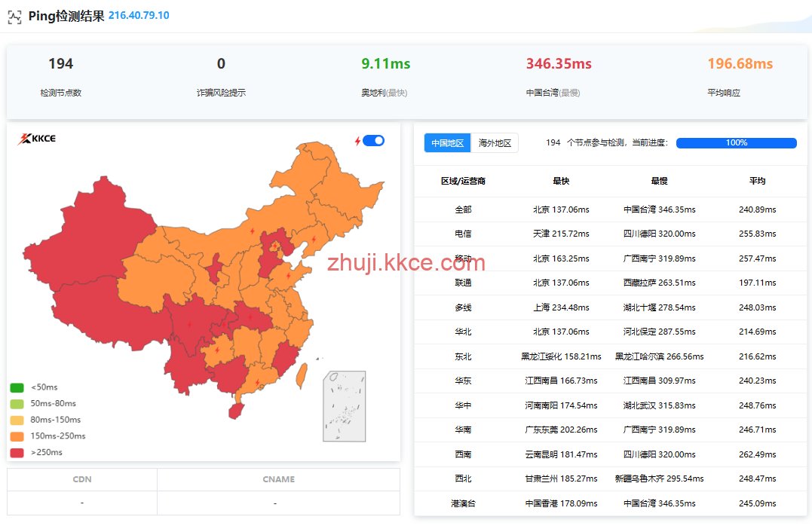Click the 最快 column header
Screen dimensions: 812x529
pyautogui.click(x=560, y=181)
